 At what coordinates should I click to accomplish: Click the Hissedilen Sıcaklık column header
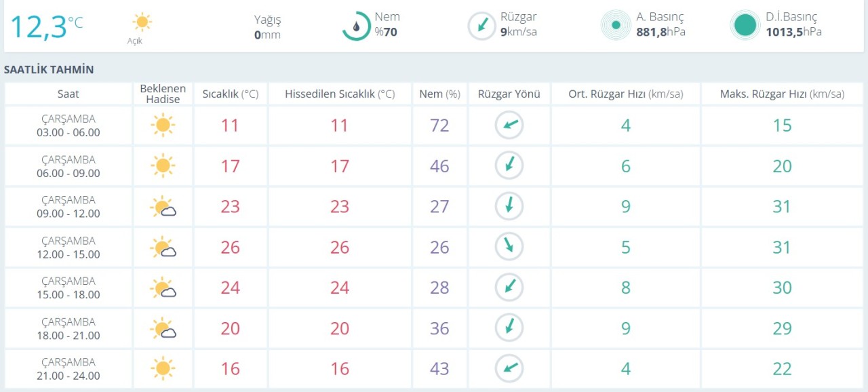(339, 94)
